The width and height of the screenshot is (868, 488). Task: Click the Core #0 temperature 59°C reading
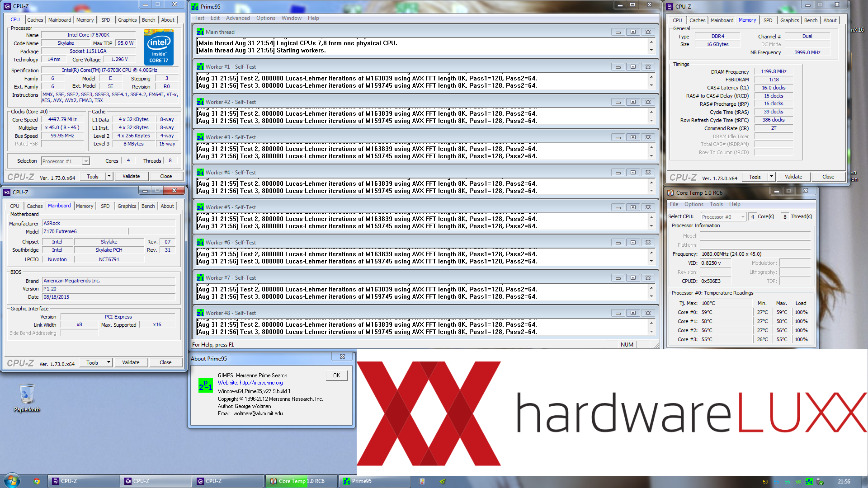(726, 312)
